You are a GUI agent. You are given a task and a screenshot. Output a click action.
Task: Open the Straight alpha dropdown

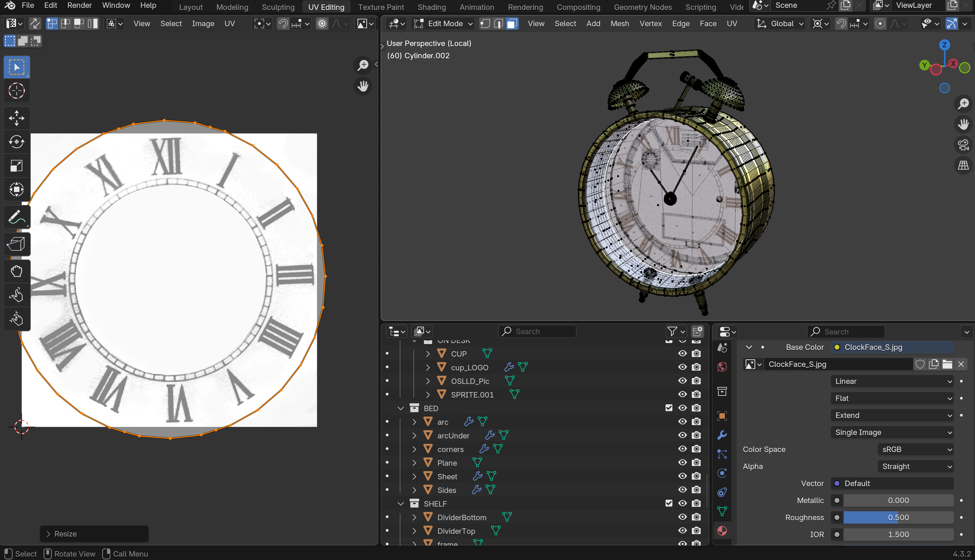click(x=916, y=466)
